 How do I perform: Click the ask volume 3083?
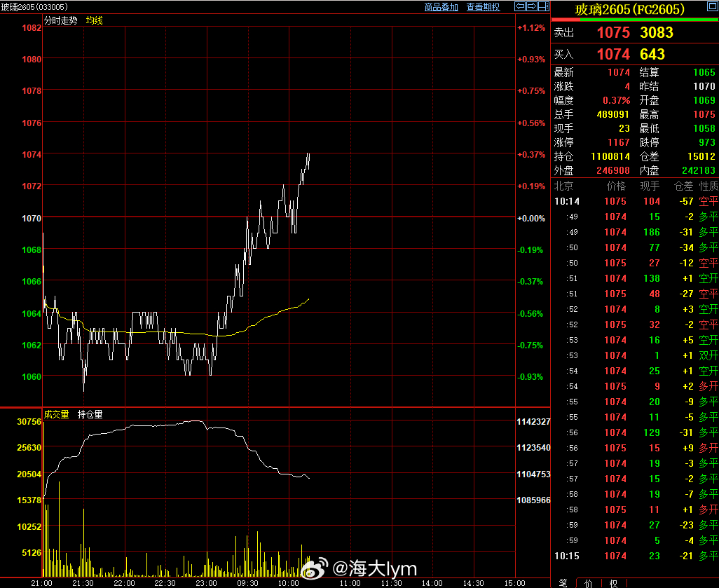tap(657, 32)
